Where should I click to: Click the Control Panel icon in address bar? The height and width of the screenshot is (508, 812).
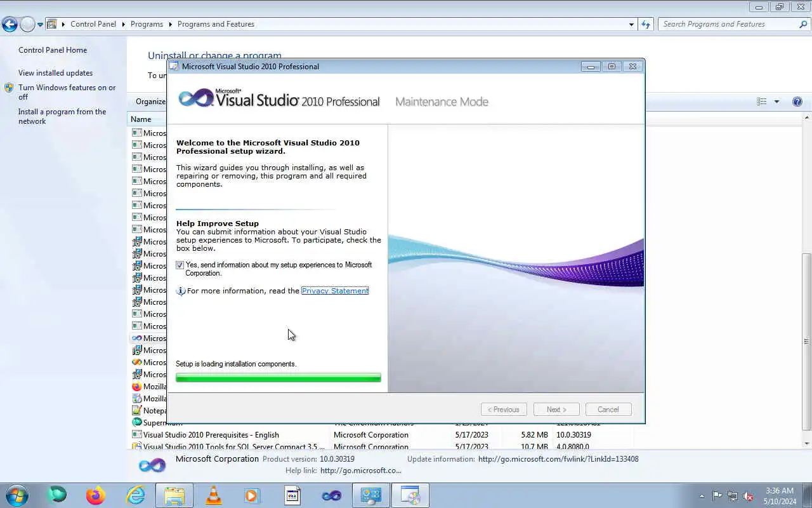(52, 24)
